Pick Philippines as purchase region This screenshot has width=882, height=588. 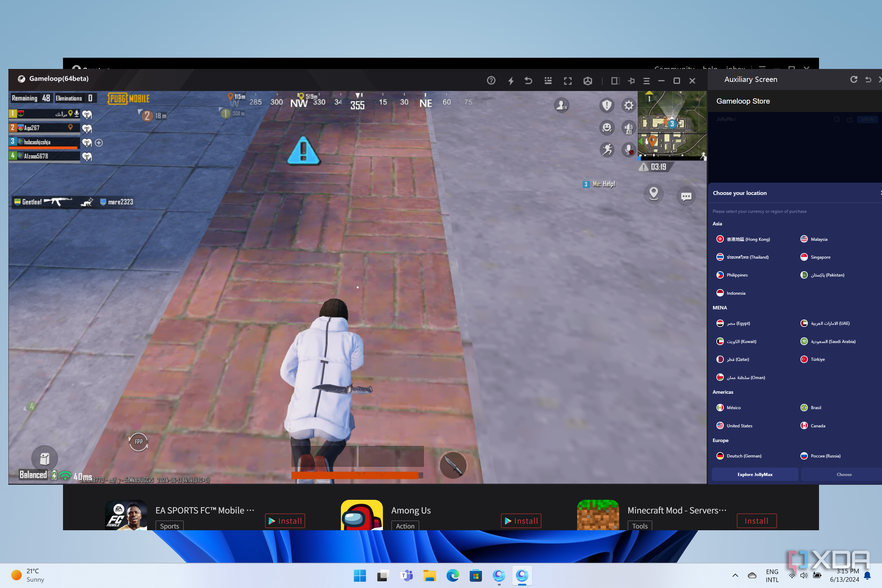pyautogui.click(x=732, y=275)
